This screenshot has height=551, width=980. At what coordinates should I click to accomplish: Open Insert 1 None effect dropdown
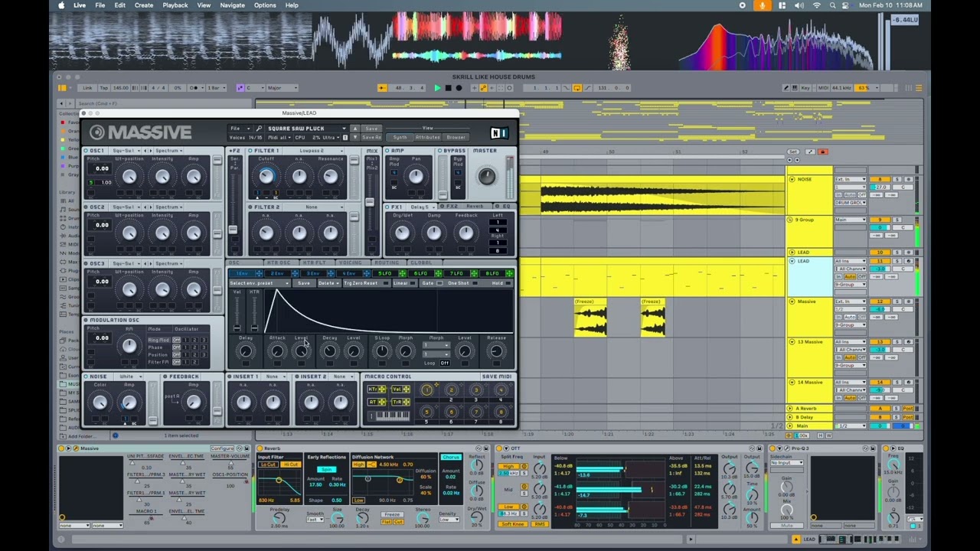click(274, 377)
